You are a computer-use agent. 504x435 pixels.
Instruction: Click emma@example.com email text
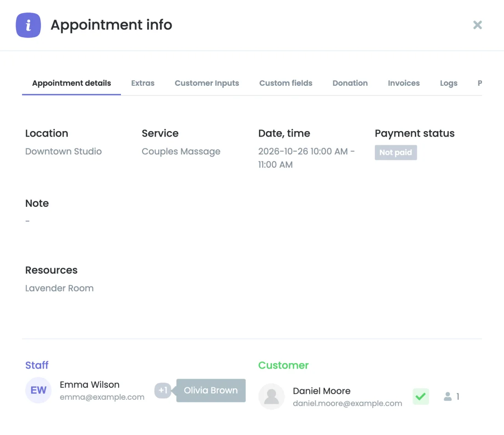tap(102, 397)
